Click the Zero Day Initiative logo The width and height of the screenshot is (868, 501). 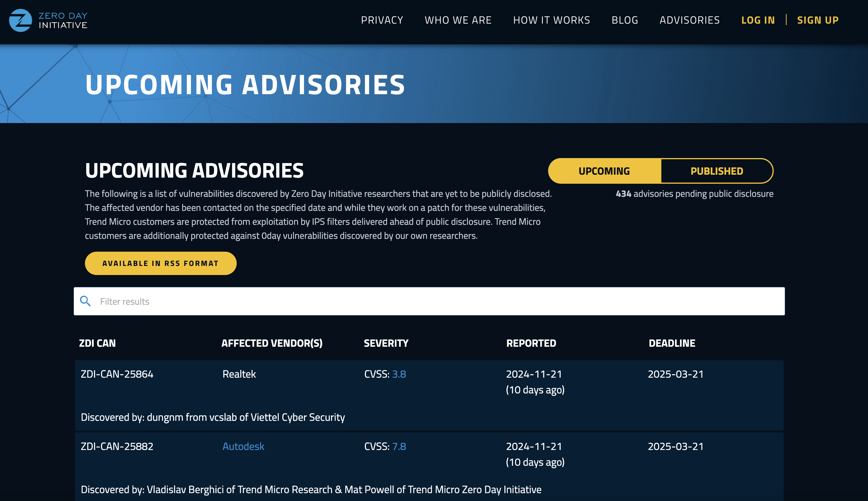48,20
